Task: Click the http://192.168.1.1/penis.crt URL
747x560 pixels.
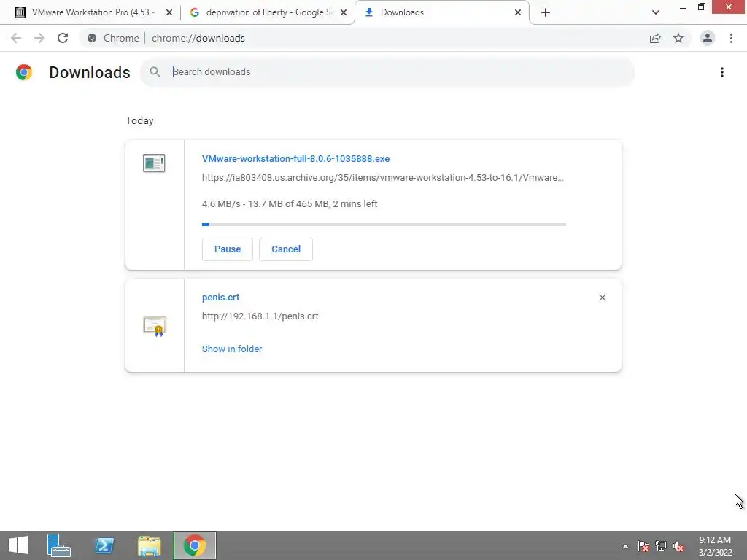Action: pos(260,316)
